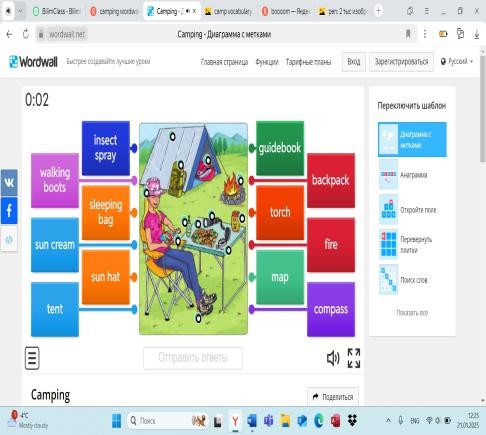Bookmark this page in address bar
Viewport: 486px width, 435px height.
pos(408,34)
